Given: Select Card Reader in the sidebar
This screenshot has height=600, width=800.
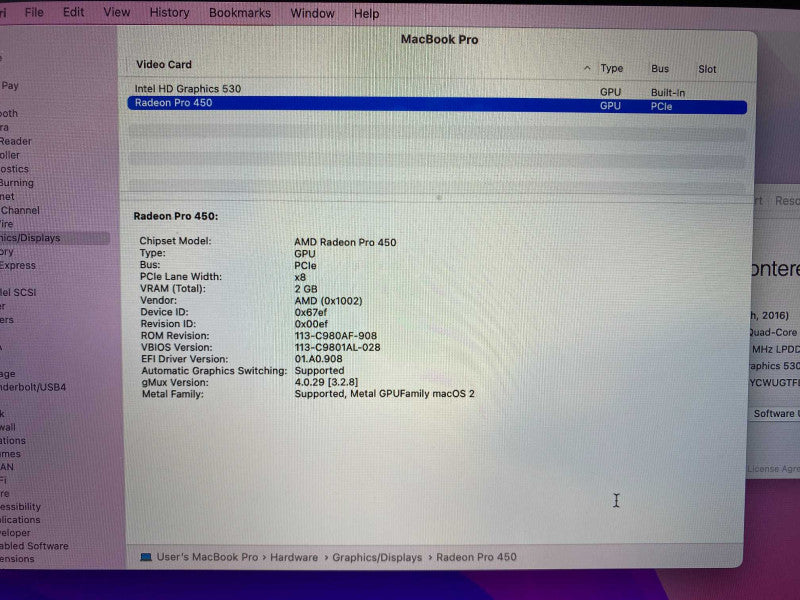Looking at the screenshot, I should point(16,141).
